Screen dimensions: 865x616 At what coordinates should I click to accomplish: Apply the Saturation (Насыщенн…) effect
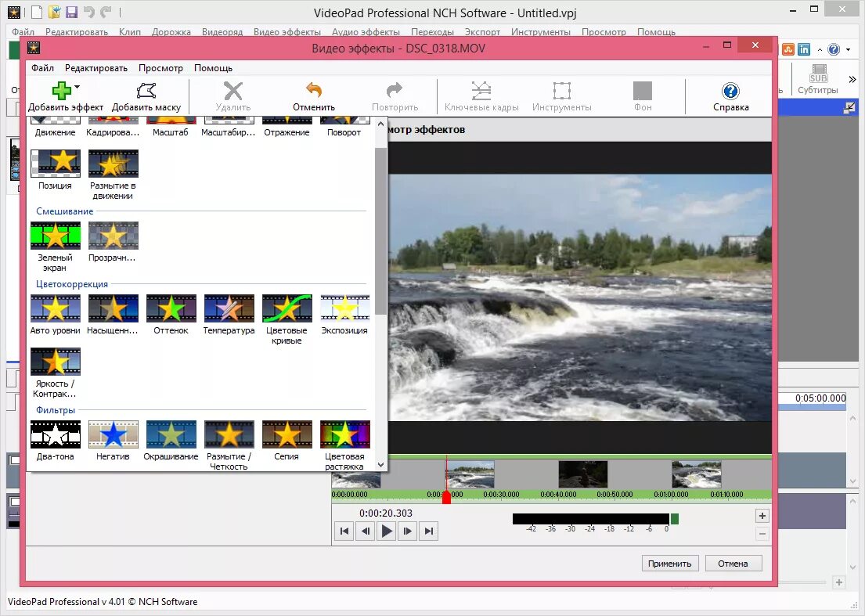click(113, 315)
